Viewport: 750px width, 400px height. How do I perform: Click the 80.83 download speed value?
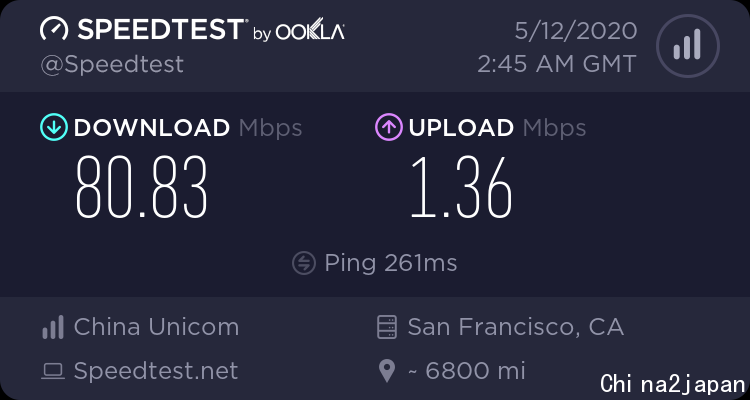pos(142,188)
